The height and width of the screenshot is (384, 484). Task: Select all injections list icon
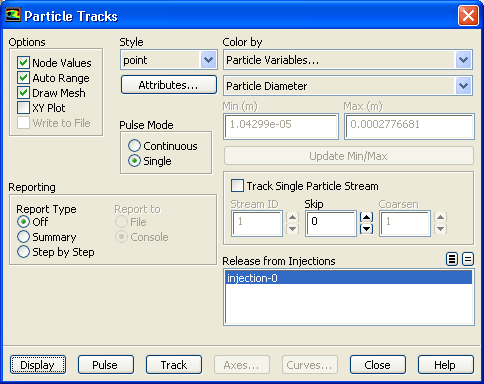(452, 259)
